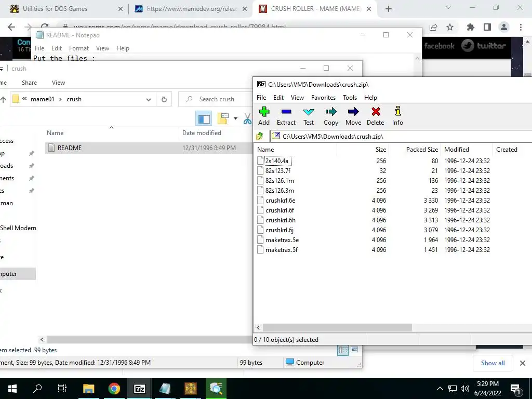Bookmark this page with the star icon
Image resolution: width=532 pixels, height=399 pixels.
click(450, 27)
